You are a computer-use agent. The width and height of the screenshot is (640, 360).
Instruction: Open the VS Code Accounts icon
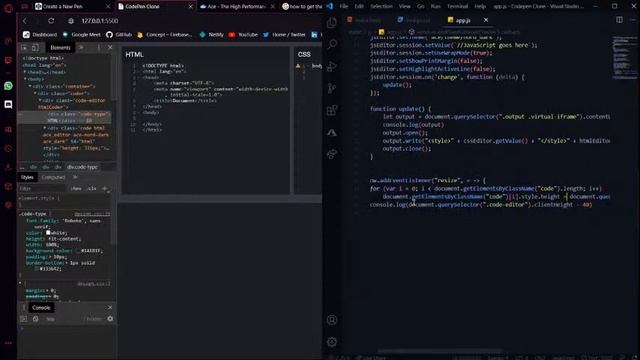coord(332,320)
